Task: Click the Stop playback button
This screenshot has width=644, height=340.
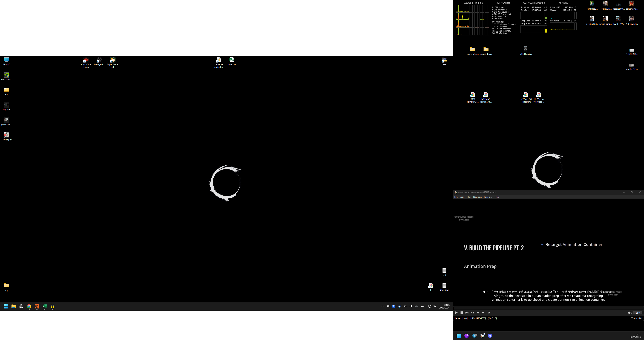Action: (x=461, y=313)
